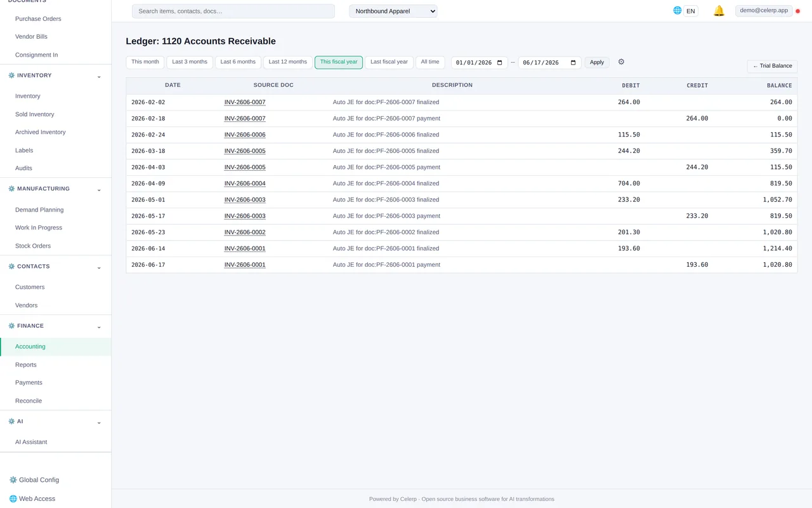Screen dimensions: 812x508
Task: Click the Debit column header
Action: point(631,85)
